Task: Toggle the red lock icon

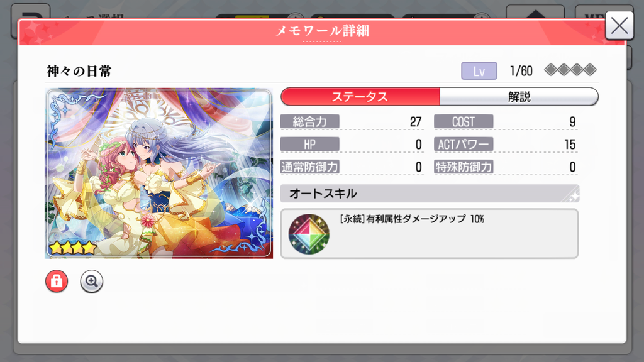Action: pyautogui.click(x=56, y=281)
